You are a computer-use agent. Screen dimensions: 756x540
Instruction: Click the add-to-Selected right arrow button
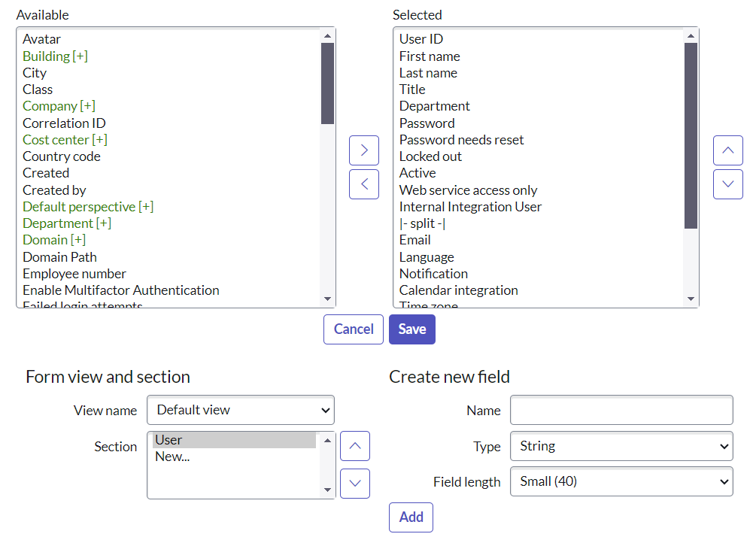[364, 150]
